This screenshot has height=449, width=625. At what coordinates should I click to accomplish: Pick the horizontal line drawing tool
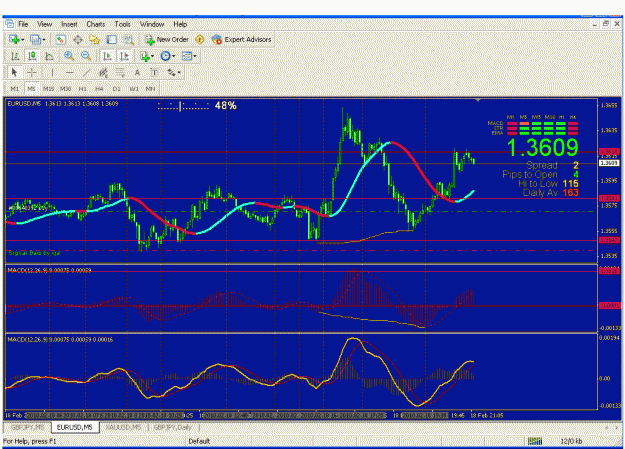tap(69, 73)
